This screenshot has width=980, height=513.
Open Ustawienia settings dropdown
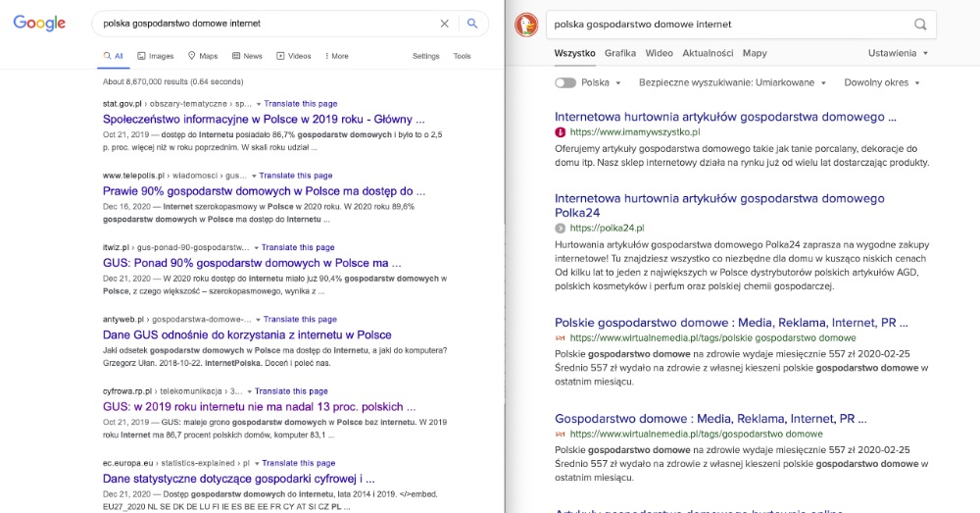[898, 53]
